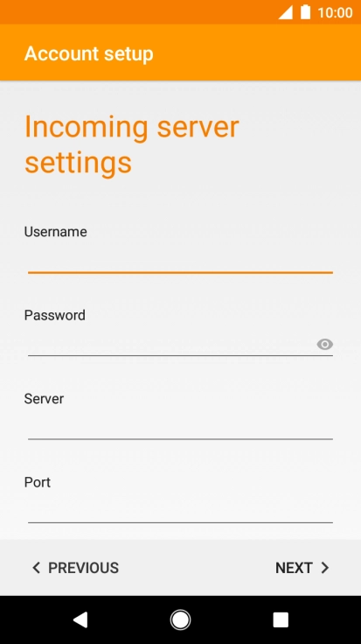Return to PREVIOUS setup step
The image size is (361, 644).
pyautogui.click(x=75, y=568)
